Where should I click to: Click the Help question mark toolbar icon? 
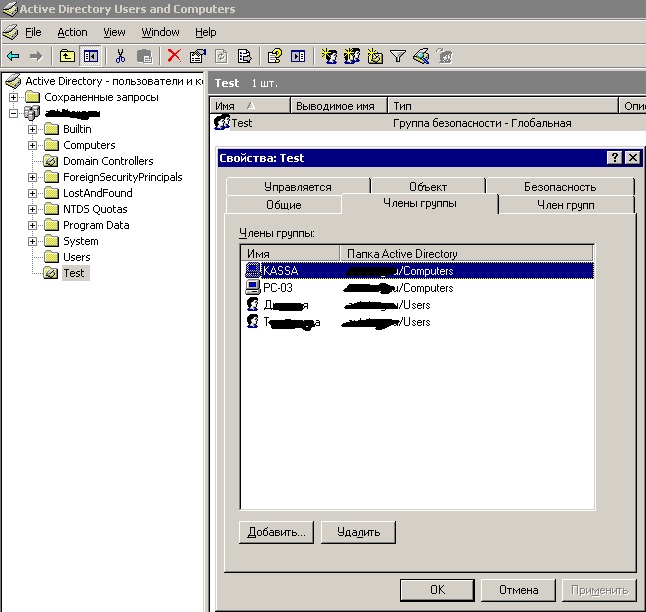tap(273, 57)
